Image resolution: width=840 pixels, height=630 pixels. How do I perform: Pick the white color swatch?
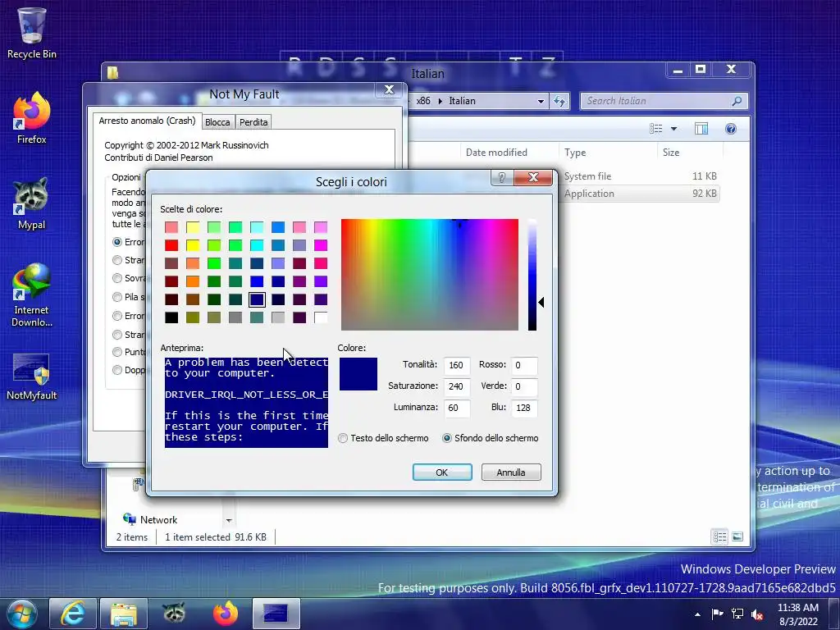point(321,317)
